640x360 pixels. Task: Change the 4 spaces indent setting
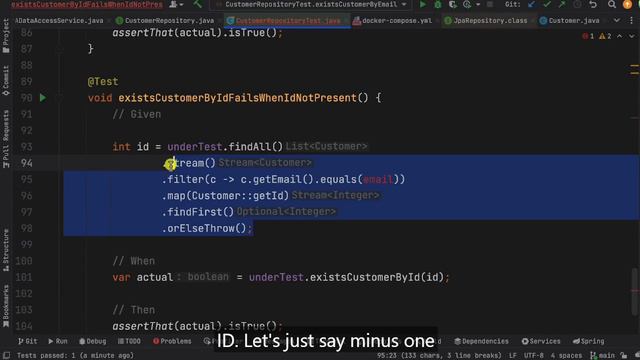coord(566,356)
